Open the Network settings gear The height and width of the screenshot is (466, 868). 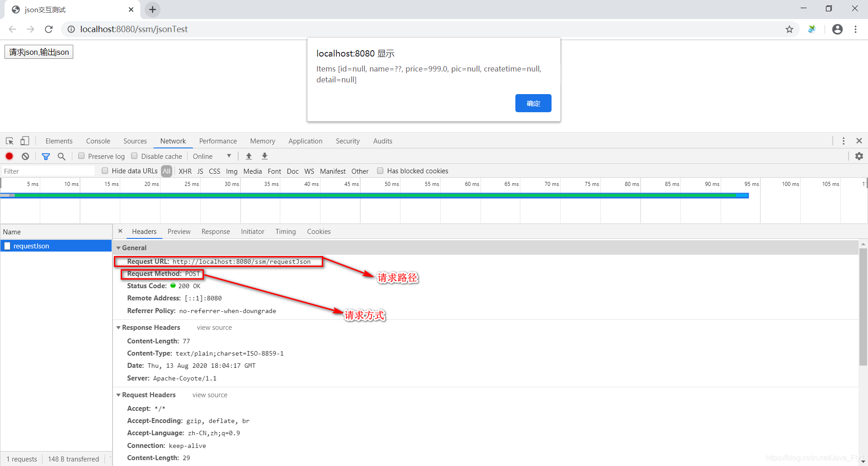(859, 156)
